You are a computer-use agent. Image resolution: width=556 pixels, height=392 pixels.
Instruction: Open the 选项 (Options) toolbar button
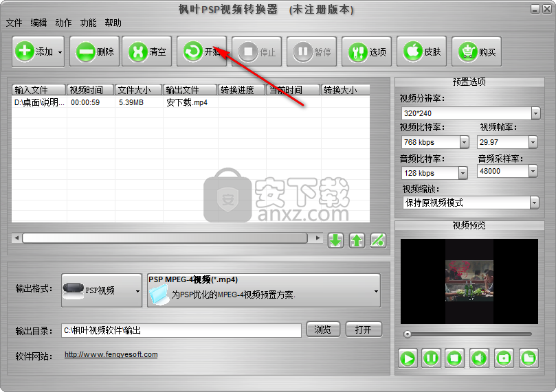(366, 51)
